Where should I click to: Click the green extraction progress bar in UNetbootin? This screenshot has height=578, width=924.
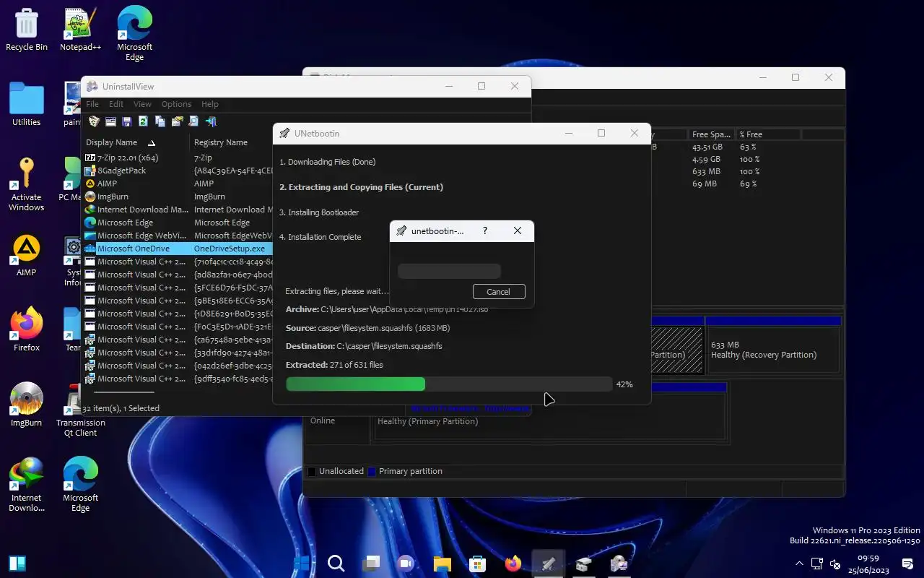click(x=449, y=384)
